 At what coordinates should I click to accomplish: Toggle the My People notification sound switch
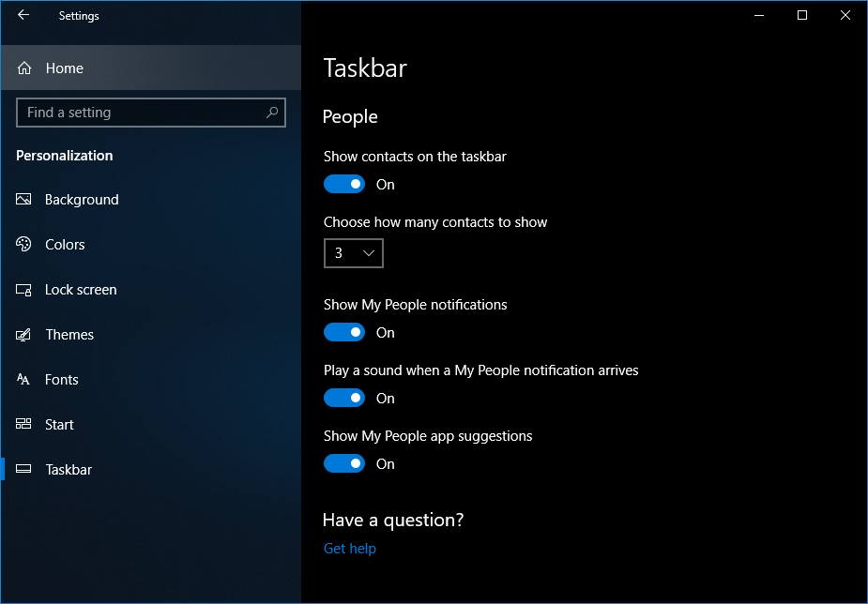click(x=344, y=399)
